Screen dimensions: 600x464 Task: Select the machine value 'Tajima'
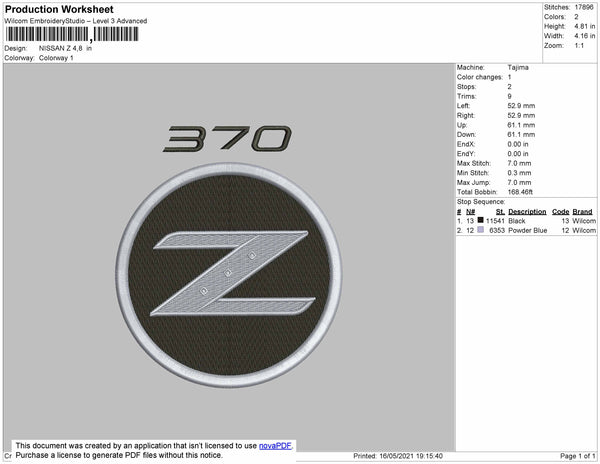pyautogui.click(x=518, y=67)
